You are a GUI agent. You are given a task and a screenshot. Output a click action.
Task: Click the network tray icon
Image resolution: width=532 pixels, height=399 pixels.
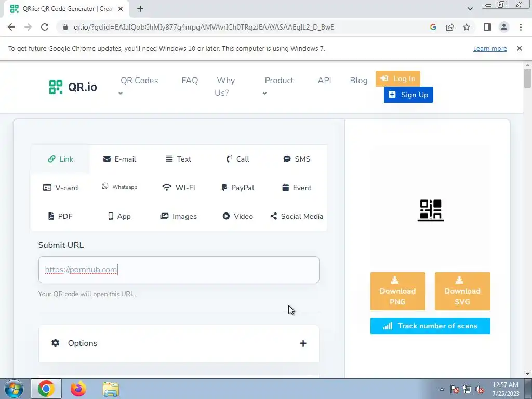click(467, 389)
